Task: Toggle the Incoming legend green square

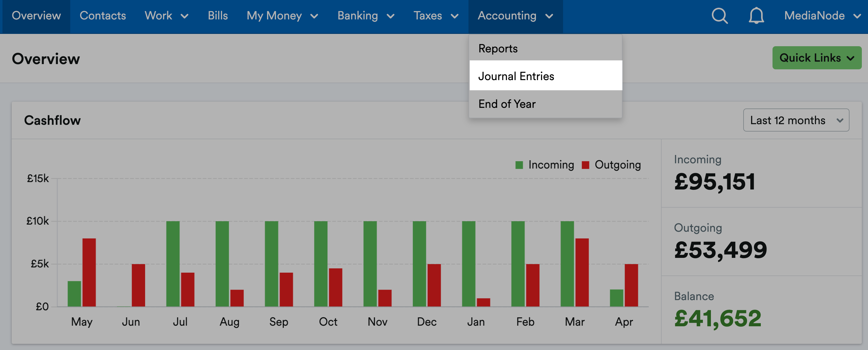Action: click(519, 165)
